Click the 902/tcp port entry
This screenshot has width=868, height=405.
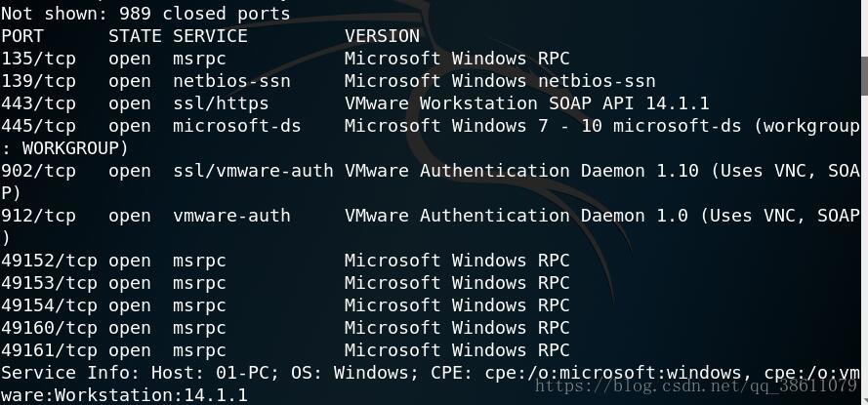(38, 171)
